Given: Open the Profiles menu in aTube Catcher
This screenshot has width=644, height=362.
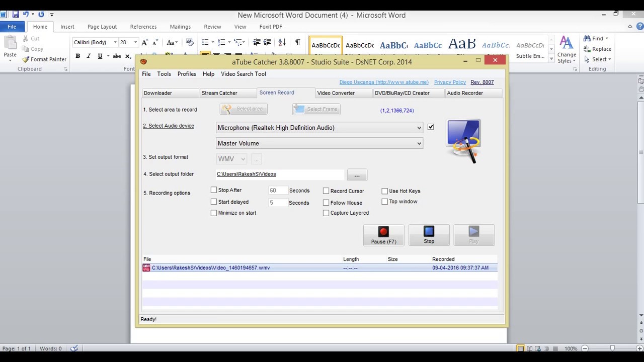Looking at the screenshot, I should tap(187, 74).
